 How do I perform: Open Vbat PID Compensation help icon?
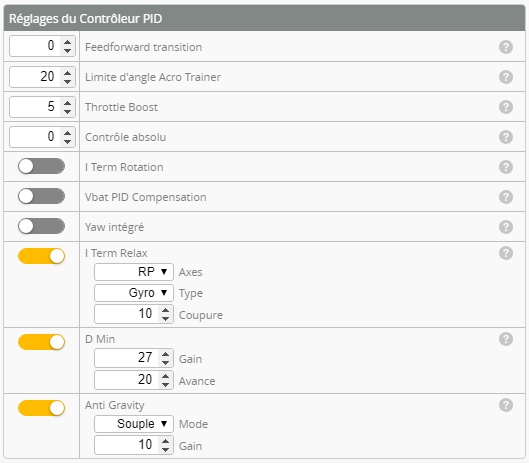(x=506, y=197)
